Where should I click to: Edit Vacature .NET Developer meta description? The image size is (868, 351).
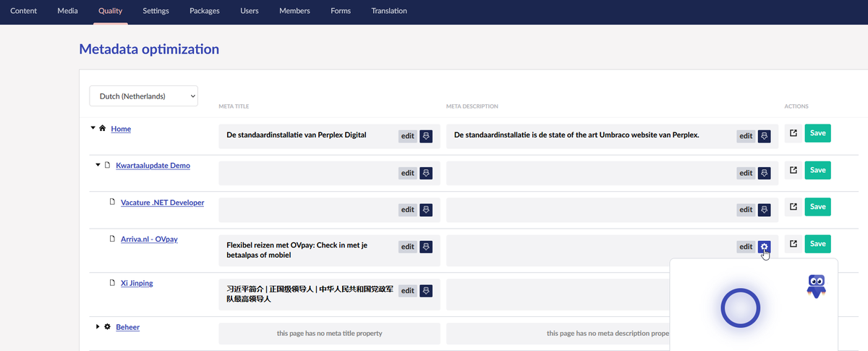tap(746, 210)
